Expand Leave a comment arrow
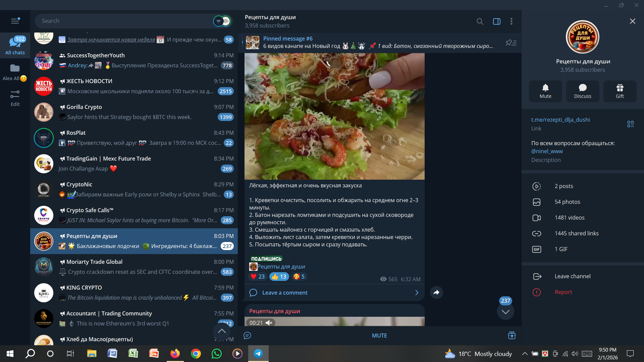The height and width of the screenshot is (362, 644). (x=417, y=293)
